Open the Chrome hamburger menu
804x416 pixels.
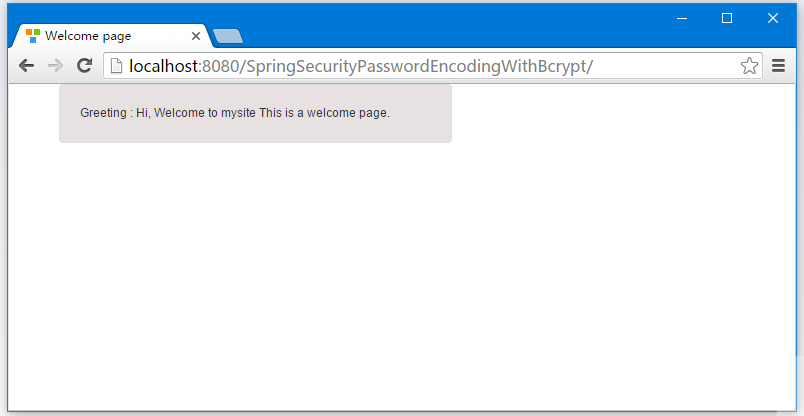pos(778,66)
